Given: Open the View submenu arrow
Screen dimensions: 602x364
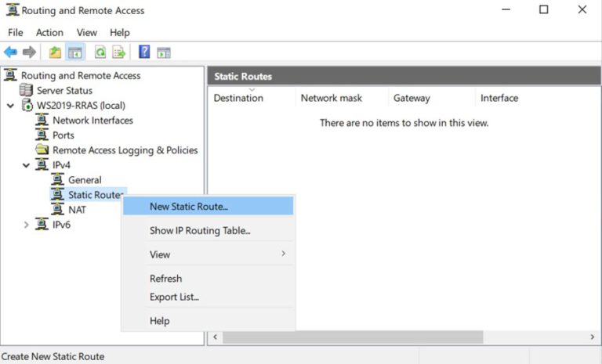Looking at the screenshot, I should click(283, 254).
